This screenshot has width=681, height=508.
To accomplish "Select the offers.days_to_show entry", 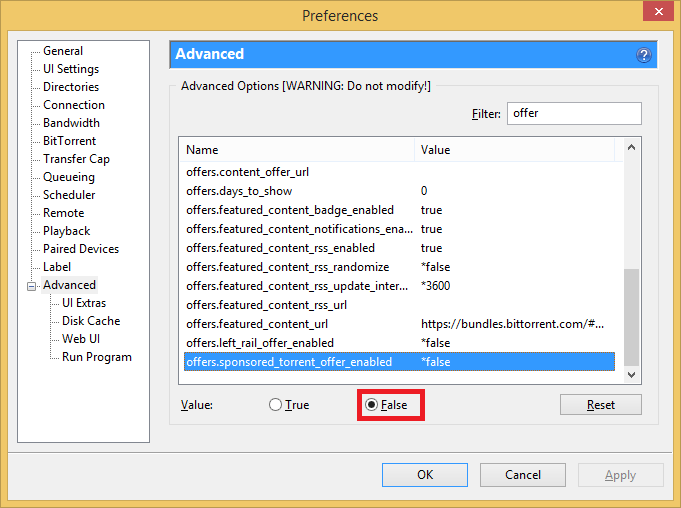I will tap(239, 191).
